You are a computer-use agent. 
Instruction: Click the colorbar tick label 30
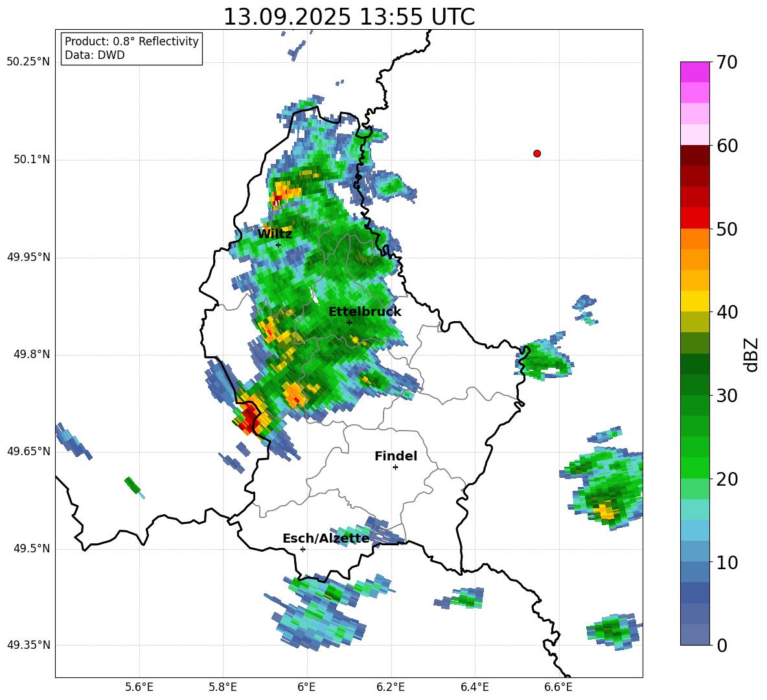[x=727, y=396]
